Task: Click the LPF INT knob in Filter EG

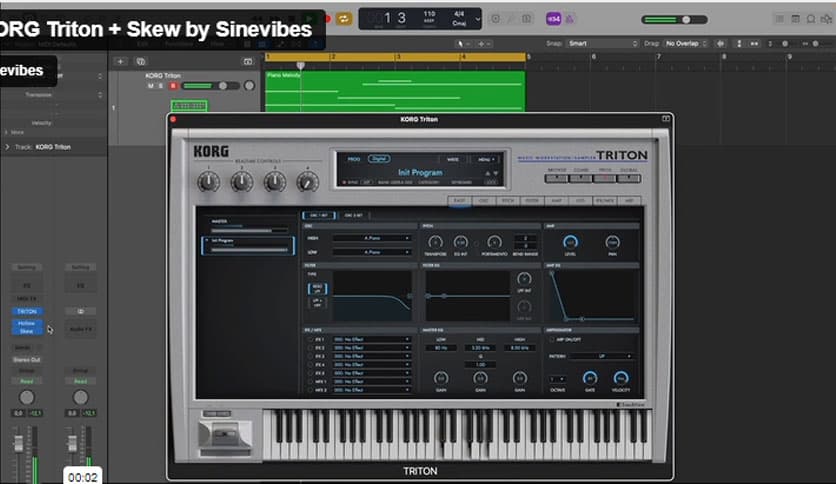Action: pos(524,279)
